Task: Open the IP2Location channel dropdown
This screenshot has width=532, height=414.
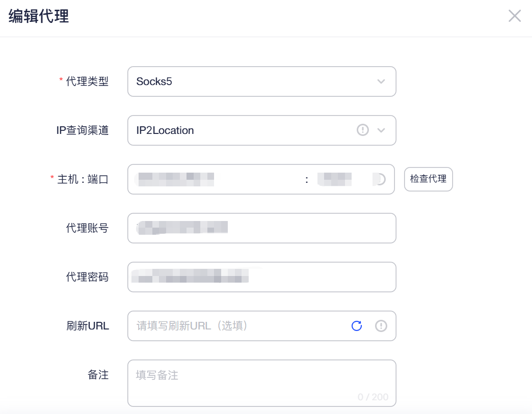Action: pyautogui.click(x=261, y=130)
